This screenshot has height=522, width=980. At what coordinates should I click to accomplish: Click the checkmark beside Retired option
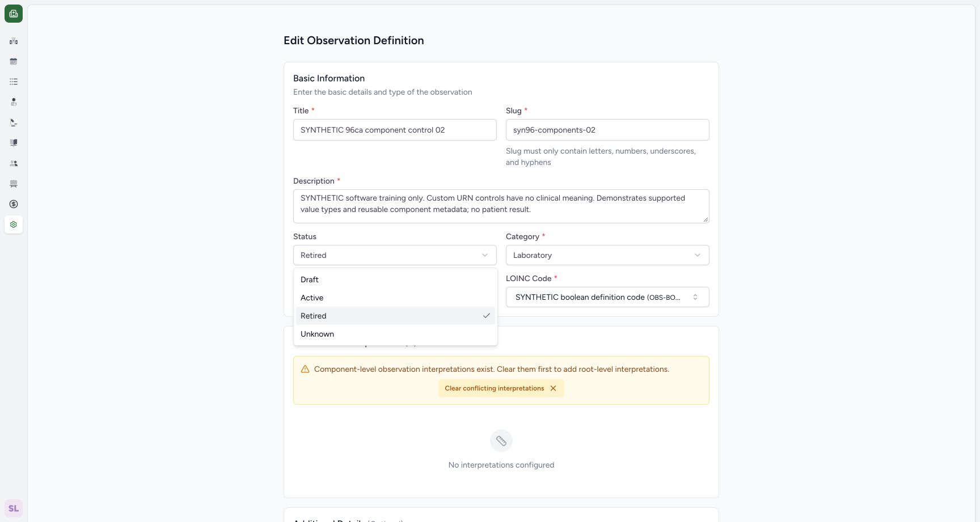[486, 316]
